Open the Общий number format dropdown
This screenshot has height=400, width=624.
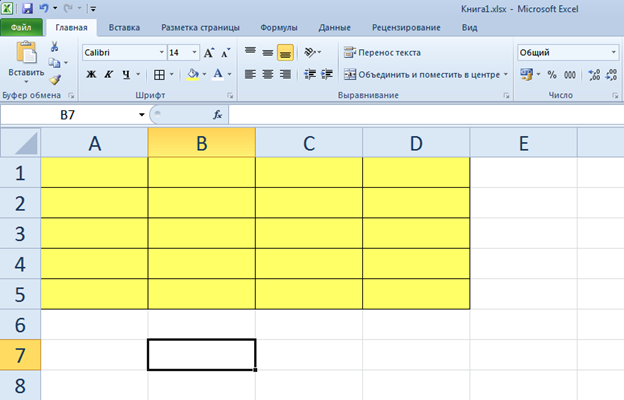pos(566,52)
